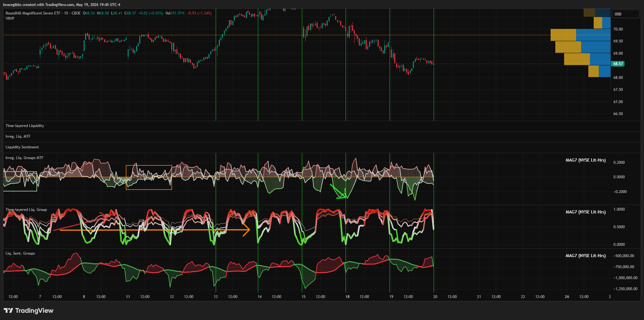Open the USD currency selector
Screen dimensions: 644x320
[625, 14]
